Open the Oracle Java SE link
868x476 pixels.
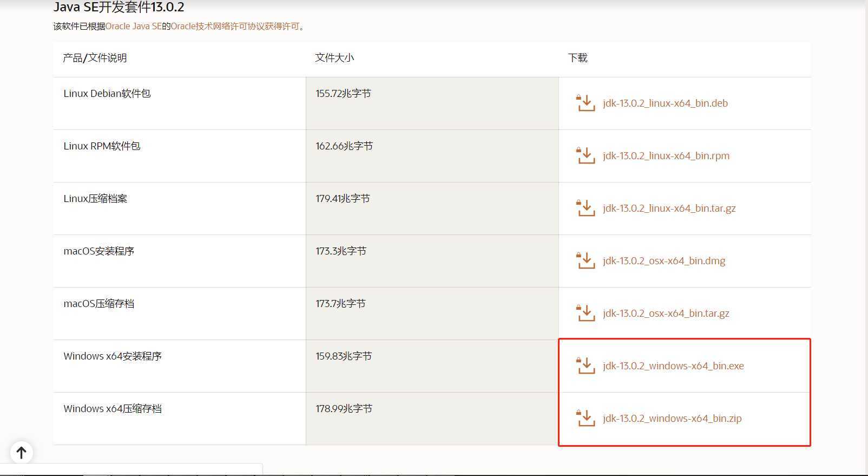coord(134,26)
